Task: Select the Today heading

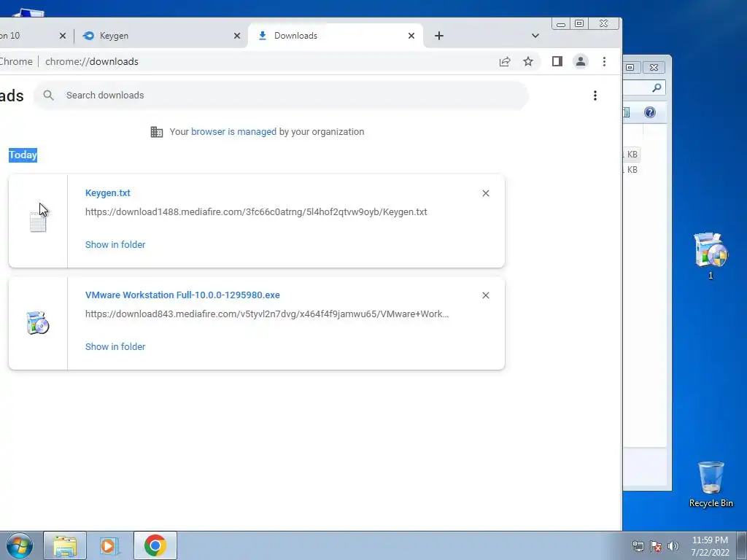Action: [x=23, y=155]
